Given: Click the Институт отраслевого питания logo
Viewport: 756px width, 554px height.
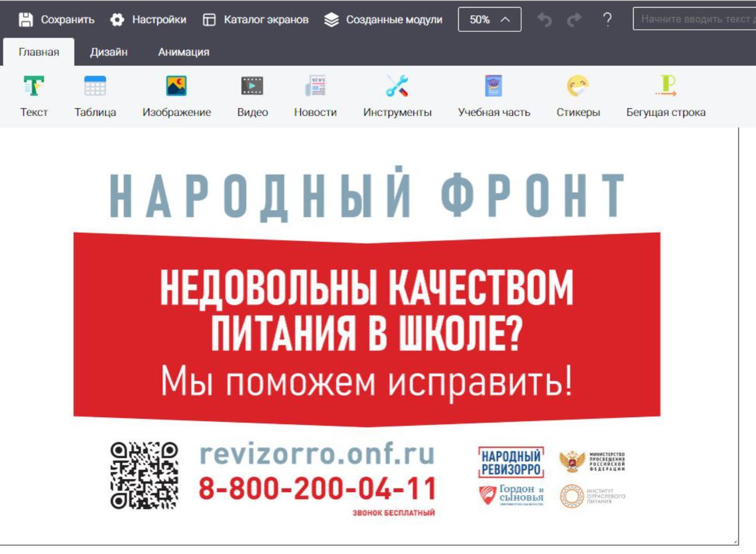Looking at the screenshot, I should [x=593, y=496].
